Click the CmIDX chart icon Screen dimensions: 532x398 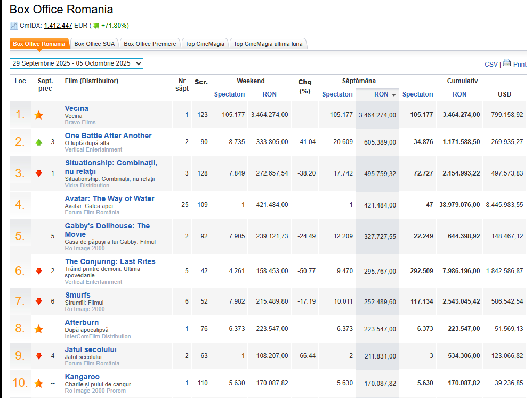coord(14,26)
